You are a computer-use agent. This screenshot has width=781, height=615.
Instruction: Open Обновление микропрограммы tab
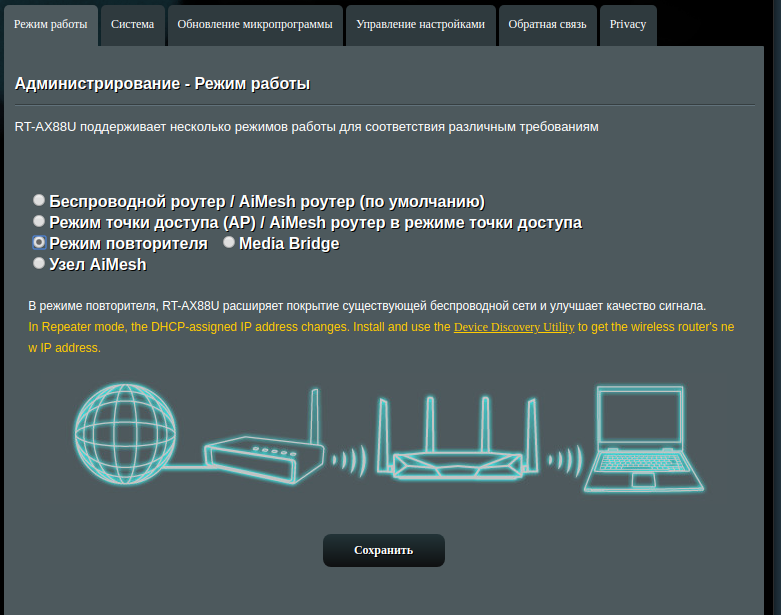coord(255,25)
